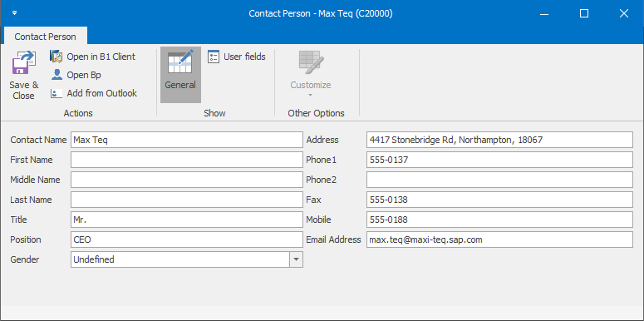Open contact in B1 Client
The height and width of the screenshot is (321, 644).
pyautogui.click(x=93, y=57)
